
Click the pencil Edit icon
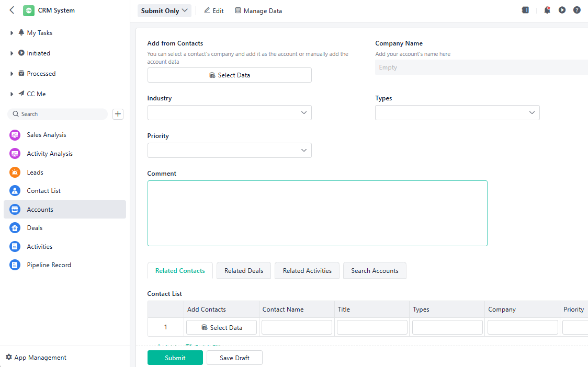click(x=207, y=10)
